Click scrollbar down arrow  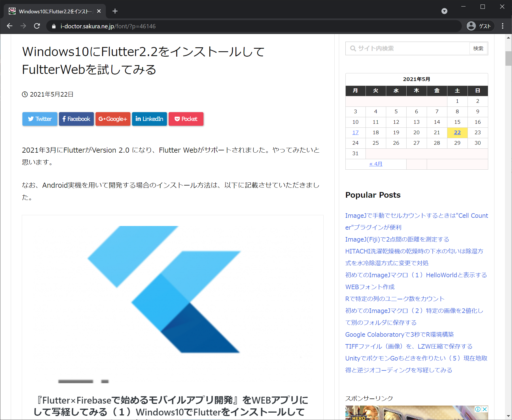coord(508,416)
